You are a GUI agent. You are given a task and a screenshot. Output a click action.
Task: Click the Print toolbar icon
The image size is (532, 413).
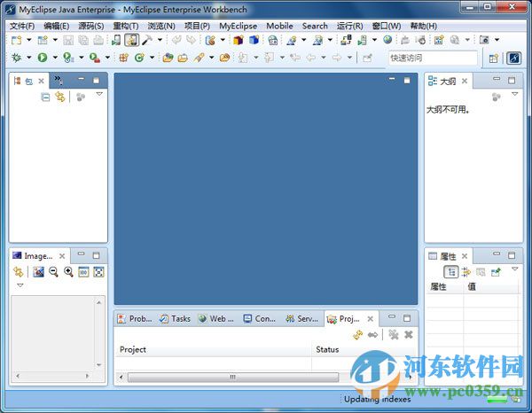point(98,41)
